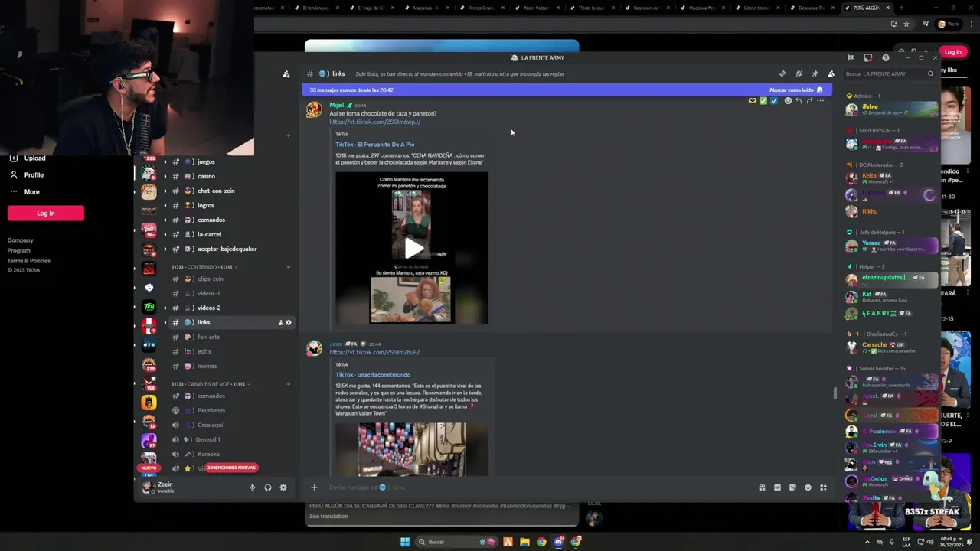Open link vt.tiktok.com/ZS51m2huE/

[374, 352]
